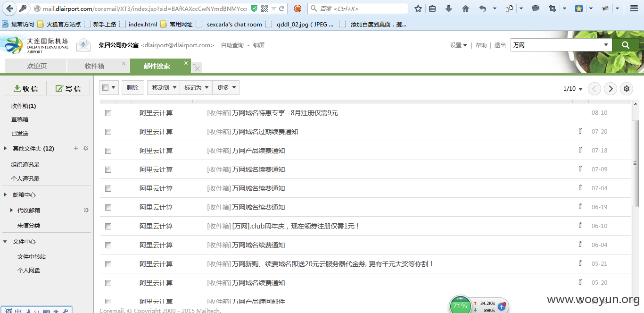Go to previous page of search results
Viewport: 644px width, 313px height.
click(x=594, y=88)
